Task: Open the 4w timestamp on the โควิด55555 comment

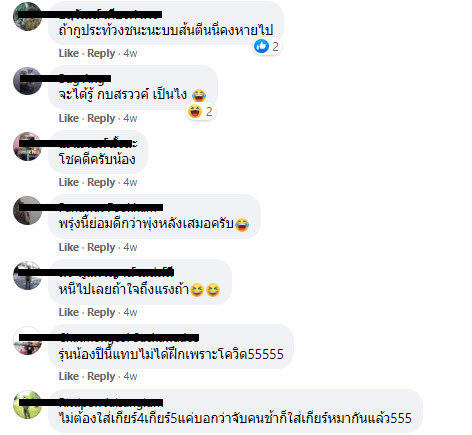Action: click(x=130, y=376)
